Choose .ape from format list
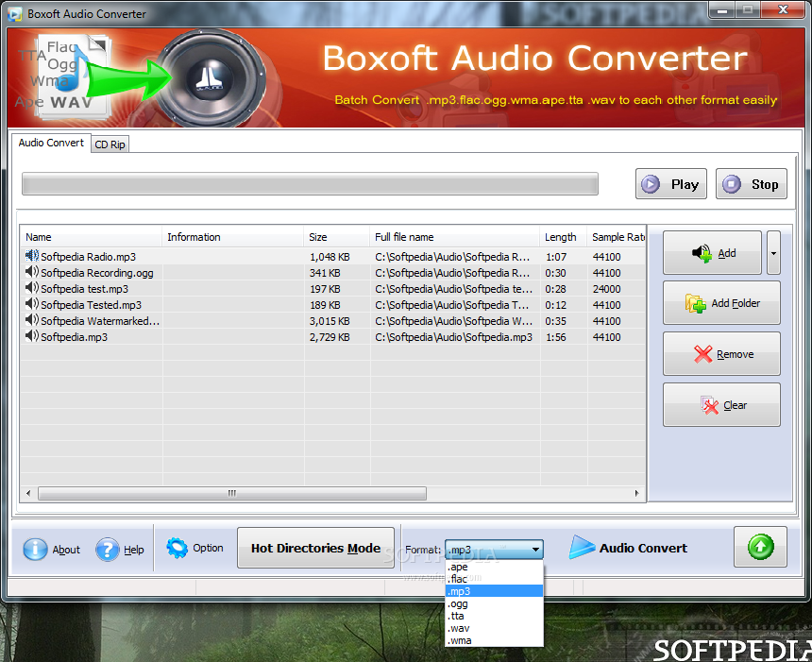 [494, 567]
